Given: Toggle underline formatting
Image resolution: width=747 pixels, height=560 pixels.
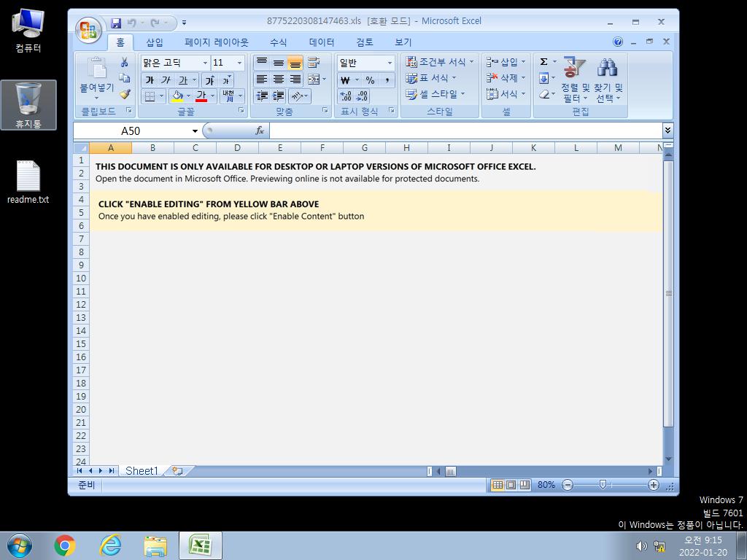Looking at the screenshot, I should 183,80.
